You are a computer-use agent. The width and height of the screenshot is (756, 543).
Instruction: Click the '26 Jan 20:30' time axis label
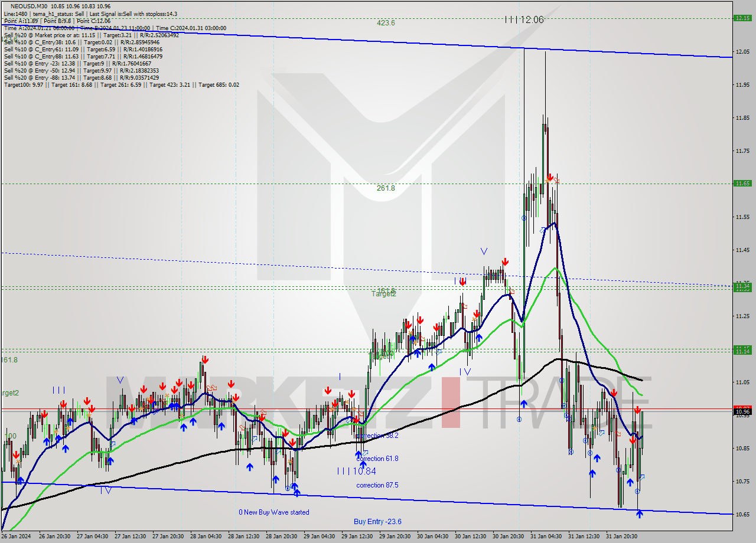tap(54, 537)
